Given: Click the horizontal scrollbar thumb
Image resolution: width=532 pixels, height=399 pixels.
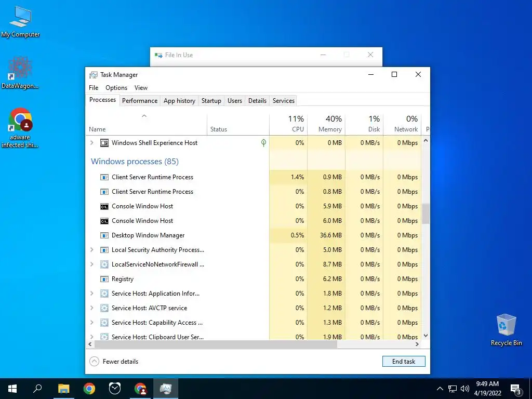Looking at the screenshot, I should coord(216,344).
